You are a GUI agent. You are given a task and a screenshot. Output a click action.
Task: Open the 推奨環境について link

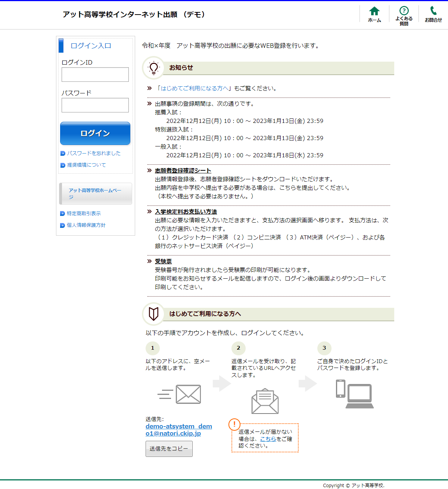click(x=86, y=165)
